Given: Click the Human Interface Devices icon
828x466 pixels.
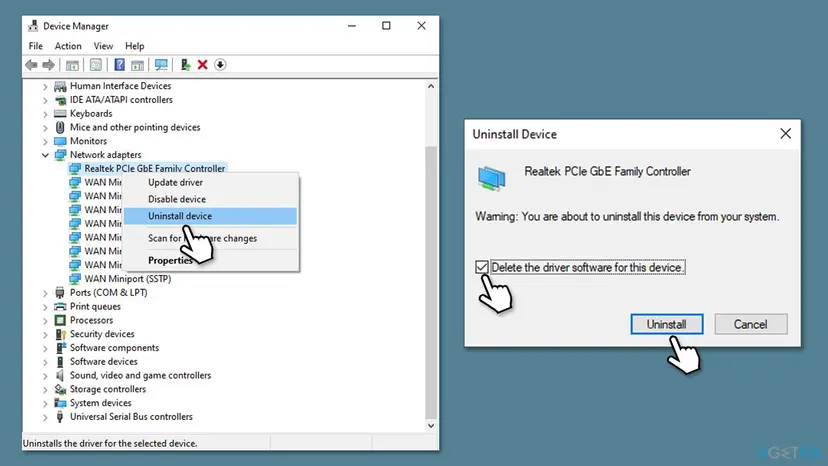Looking at the screenshot, I should (60, 86).
